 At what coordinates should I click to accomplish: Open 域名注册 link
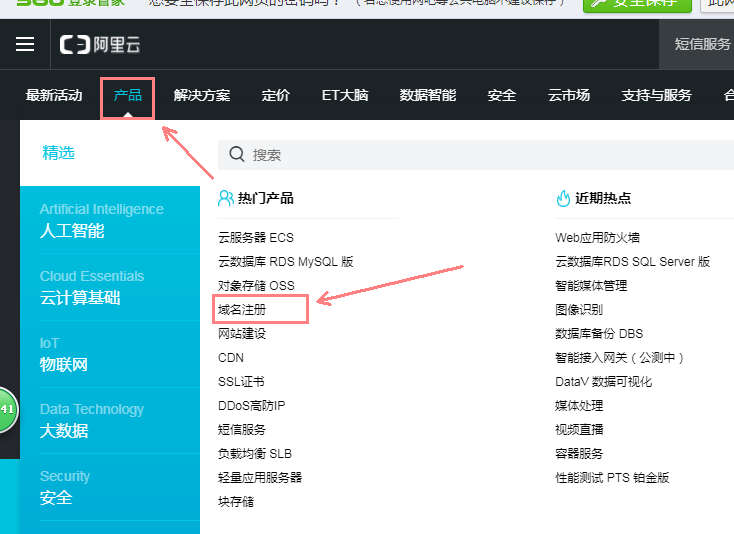242,309
